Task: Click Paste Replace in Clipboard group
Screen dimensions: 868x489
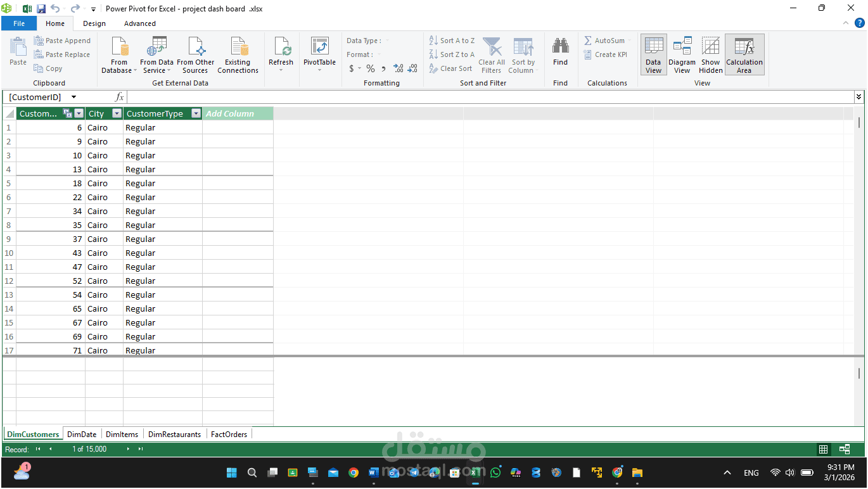Action: (x=62, y=54)
